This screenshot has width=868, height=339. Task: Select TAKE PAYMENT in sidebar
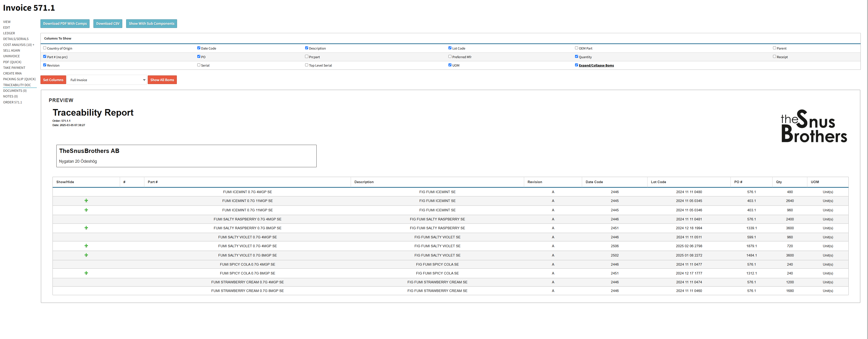click(x=14, y=68)
